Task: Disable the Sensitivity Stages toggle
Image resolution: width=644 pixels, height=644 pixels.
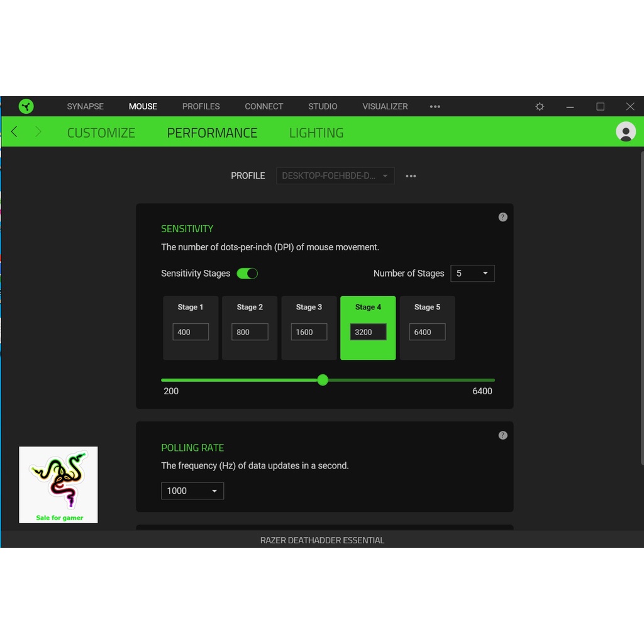Action: coord(247,274)
